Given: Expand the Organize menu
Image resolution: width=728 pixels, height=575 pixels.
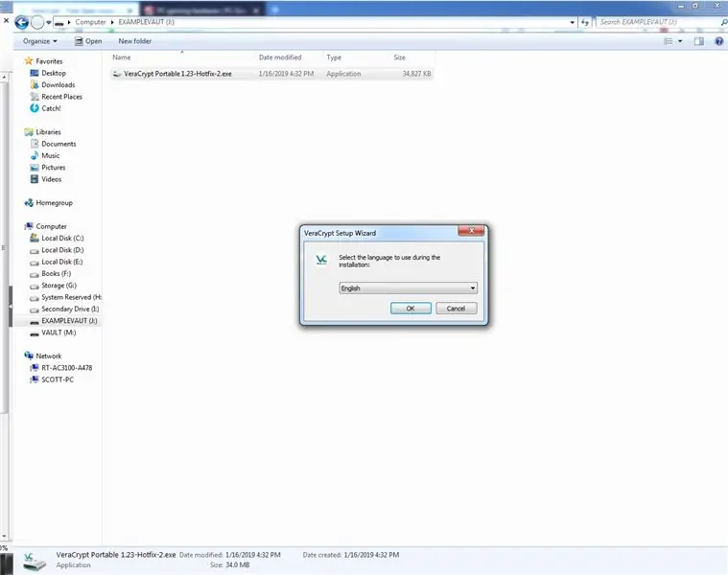Looking at the screenshot, I should pos(40,41).
